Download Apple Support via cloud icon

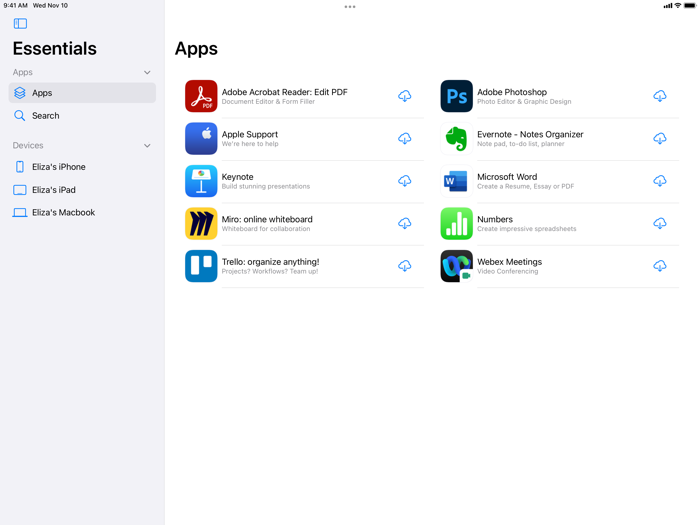point(404,138)
